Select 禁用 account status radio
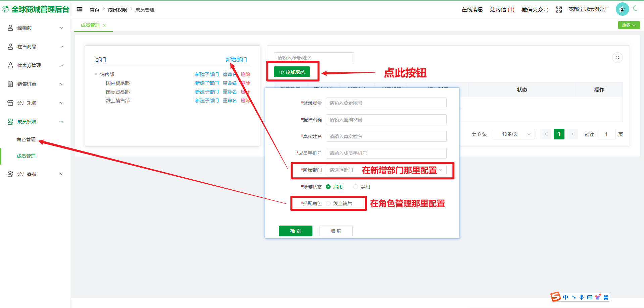Screen dimensions: 644x308 pyautogui.click(x=356, y=187)
